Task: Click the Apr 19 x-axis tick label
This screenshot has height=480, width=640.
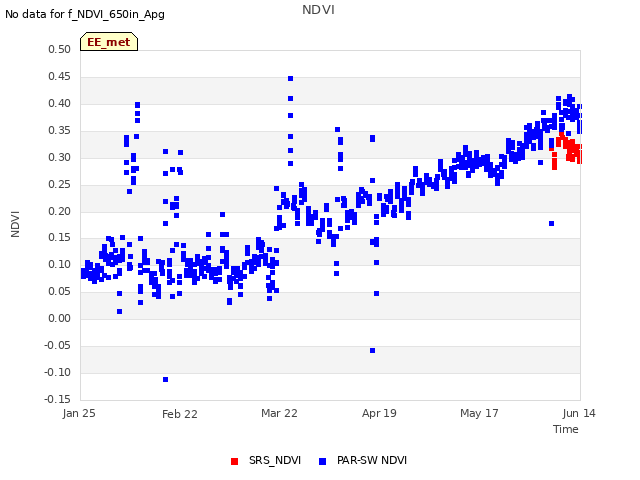Action: [379, 413]
